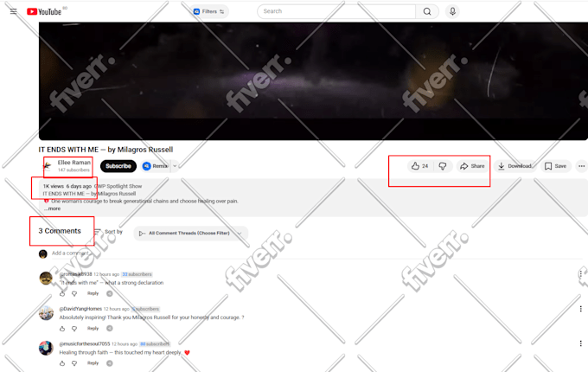Open @musicforthesoul7055 avatar
This screenshot has width=588, height=372.
click(x=46, y=348)
